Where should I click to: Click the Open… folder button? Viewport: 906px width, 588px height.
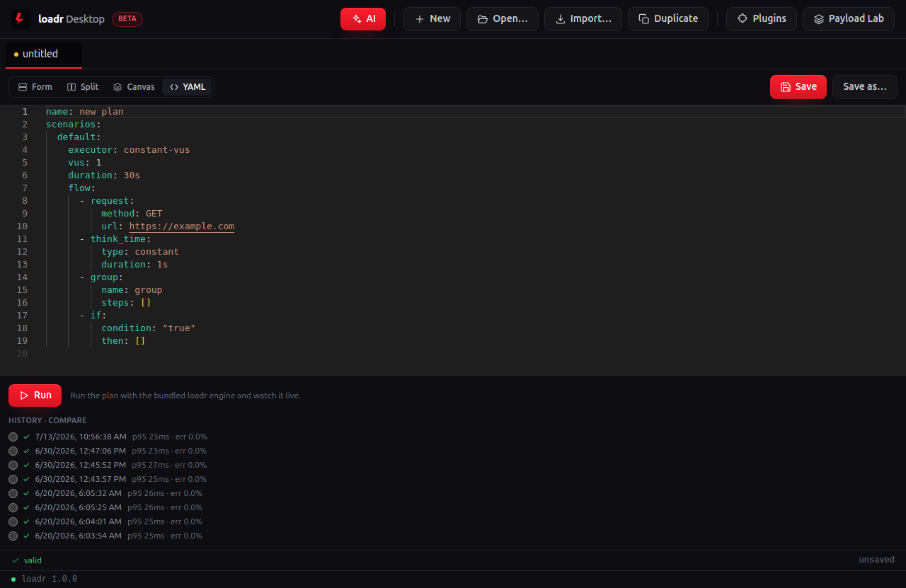click(x=503, y=19)
